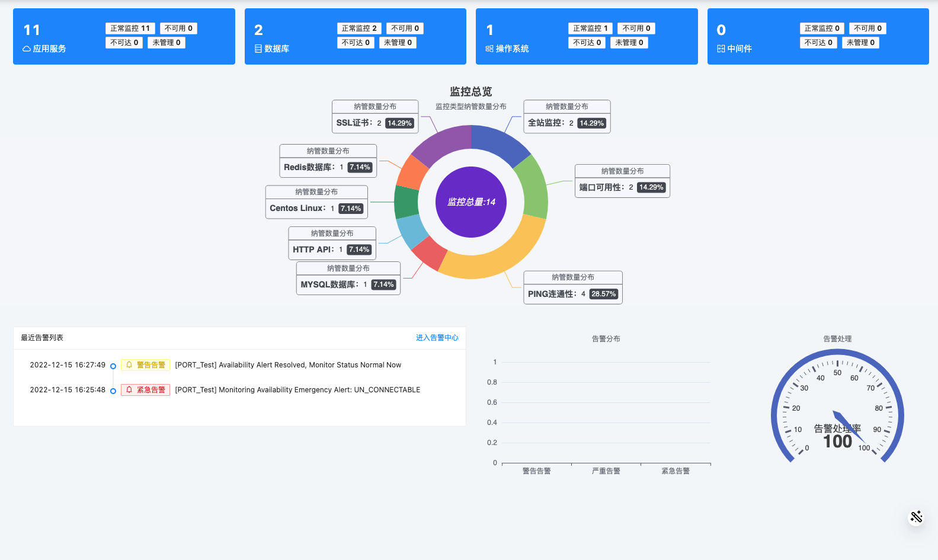Click the dark green Centos Linux donut slice
Viewport: 938px width, 560px height.
[406, 202]
